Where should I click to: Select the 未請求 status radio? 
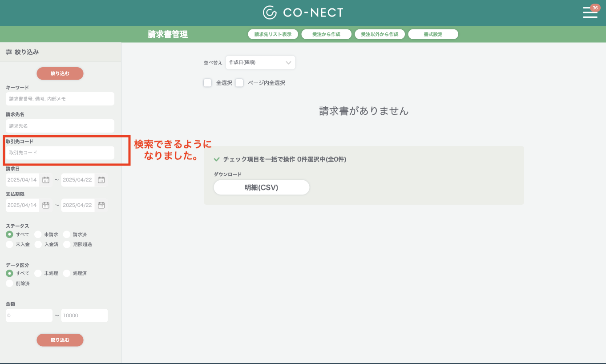click(x=38, y=234)
